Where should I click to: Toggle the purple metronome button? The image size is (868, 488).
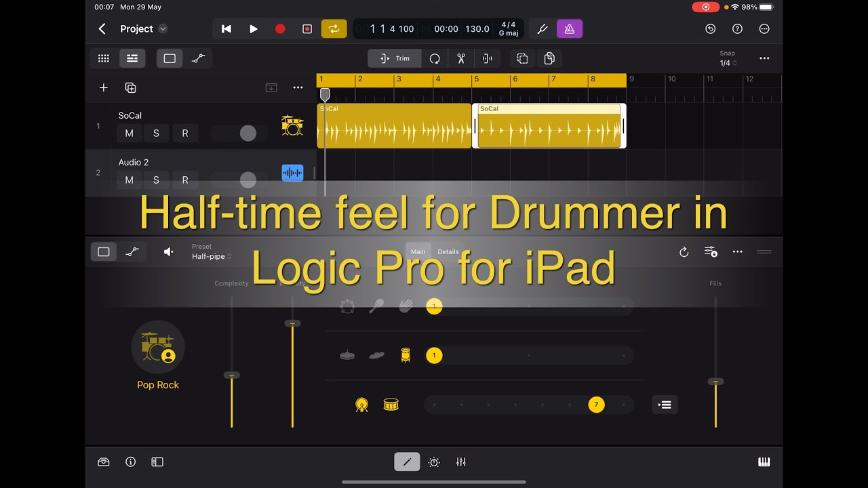click(570, 29)
